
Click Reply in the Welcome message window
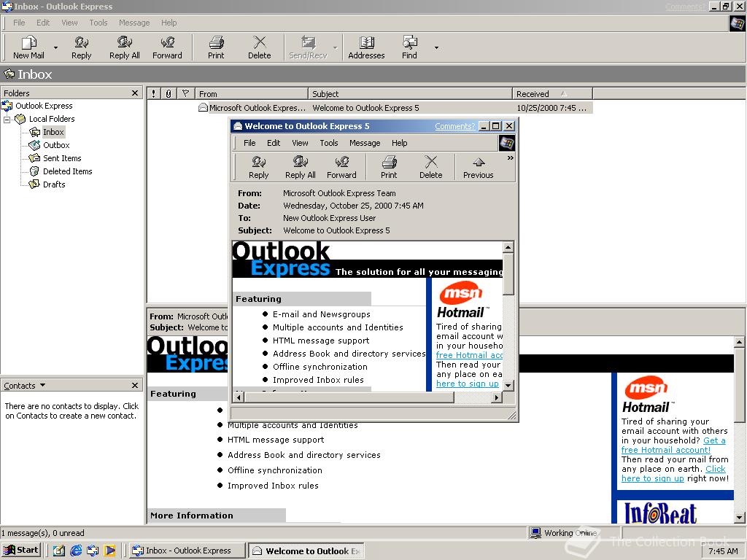point(259,167)
